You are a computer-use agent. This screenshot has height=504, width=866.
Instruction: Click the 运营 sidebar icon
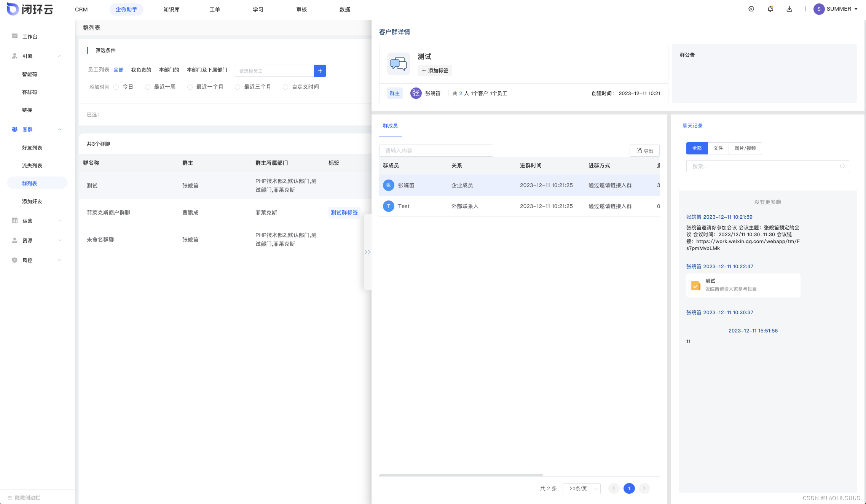pos(14,221)
